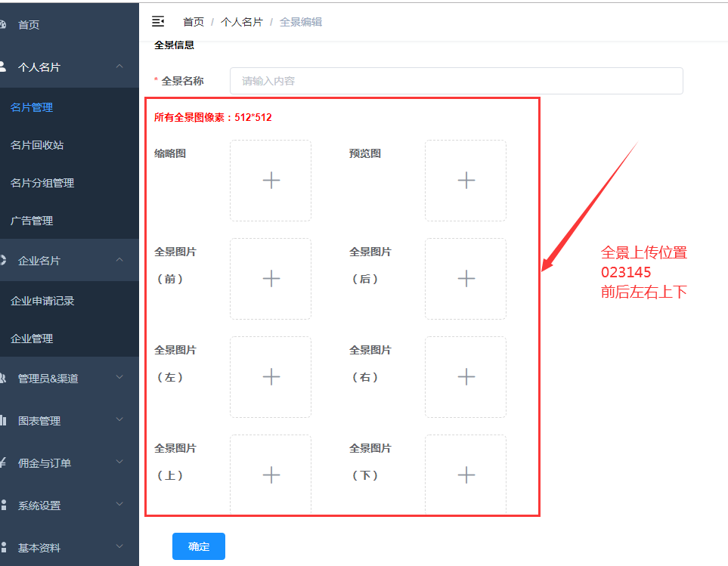Upload the 全景图片（右）right image
The image size is (728, 566).
(x=466, y=377)
